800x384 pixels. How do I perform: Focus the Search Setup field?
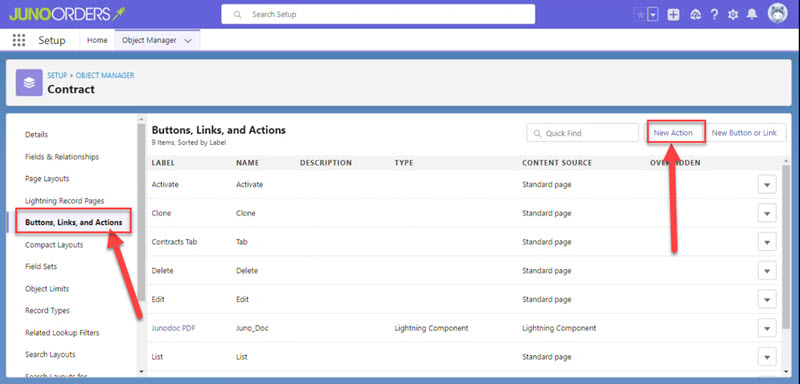coord(378,14)
